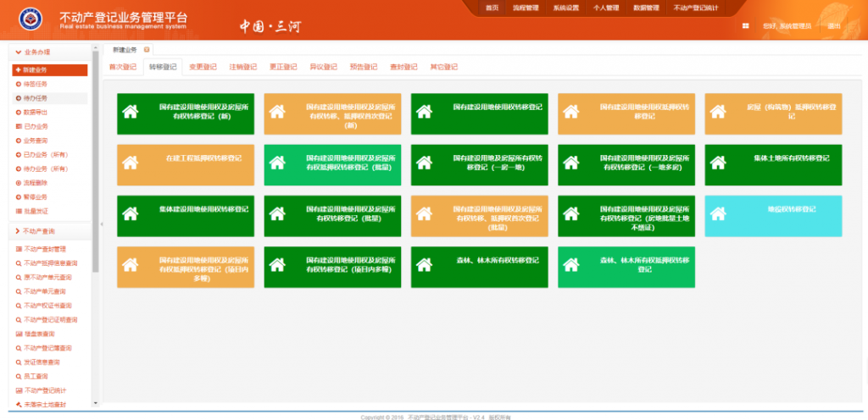
Task: Click house icon on 地役权转移登记 tile
Action: (719, 215)
